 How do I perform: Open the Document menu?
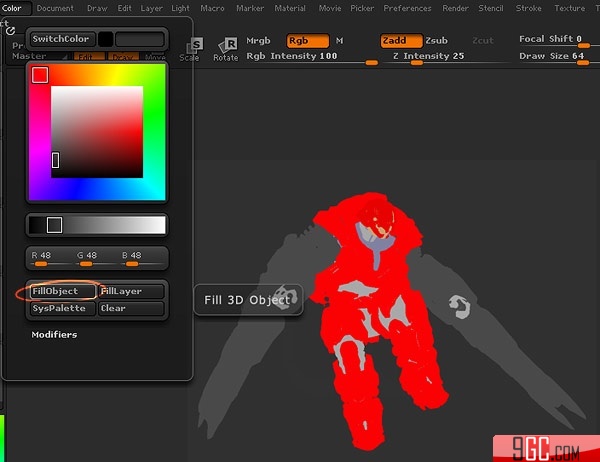[55, 8]
